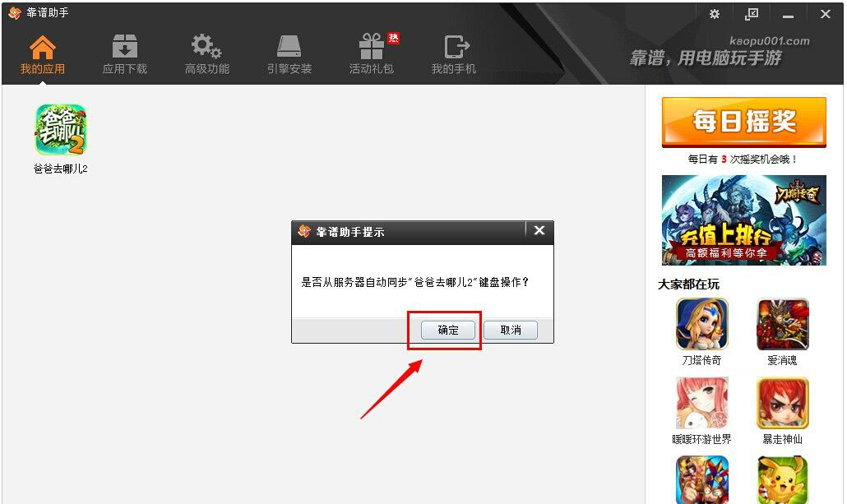Open the settings gear menu
Viewport: 847px width, 504px height.
click(714, 13)
